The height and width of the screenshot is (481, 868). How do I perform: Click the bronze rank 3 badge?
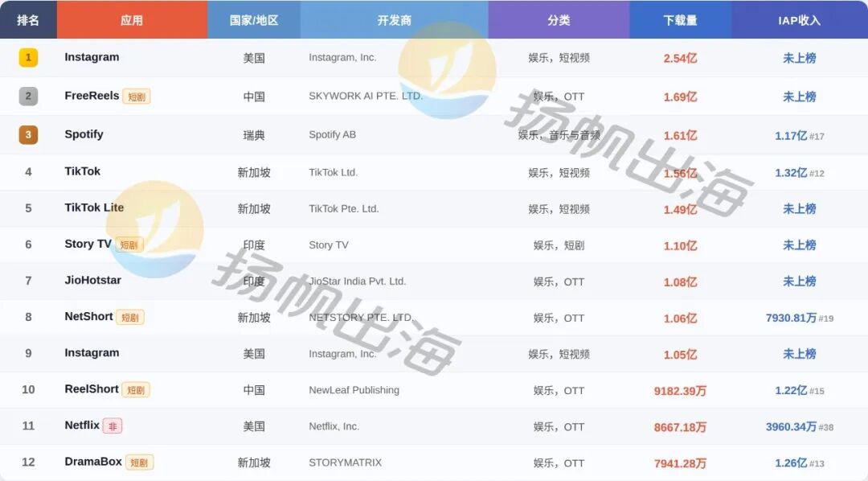coord(28,134)
